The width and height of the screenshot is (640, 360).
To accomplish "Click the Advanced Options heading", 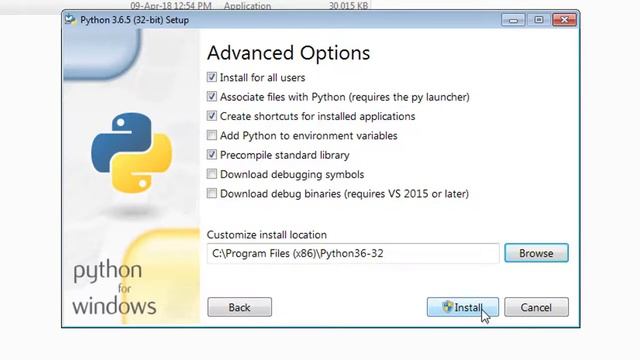I will [288, 53].
